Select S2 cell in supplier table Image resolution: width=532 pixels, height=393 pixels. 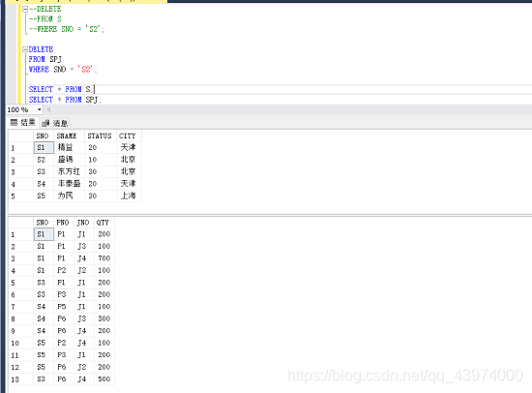pyautogui.click(x=44, y=160)
